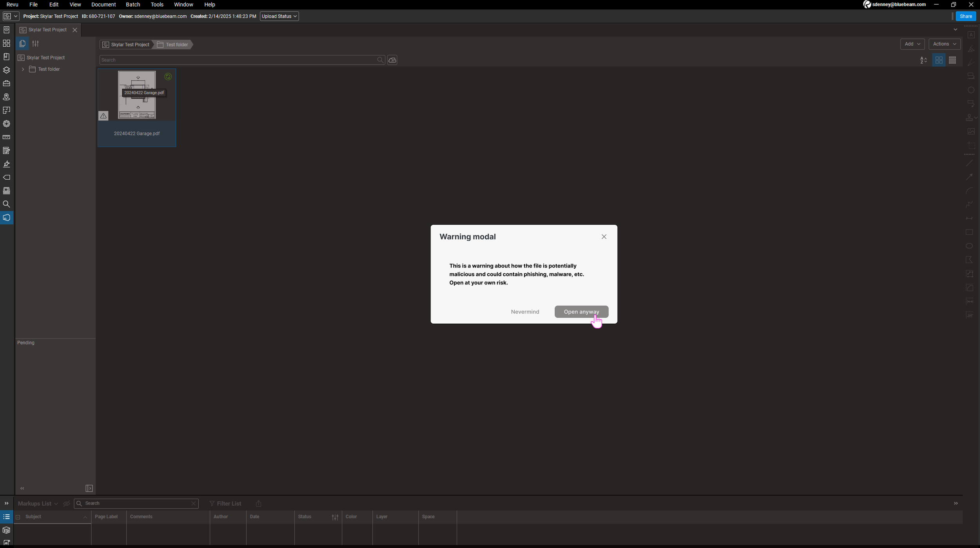Close the warning modal with X

(604, 237)
